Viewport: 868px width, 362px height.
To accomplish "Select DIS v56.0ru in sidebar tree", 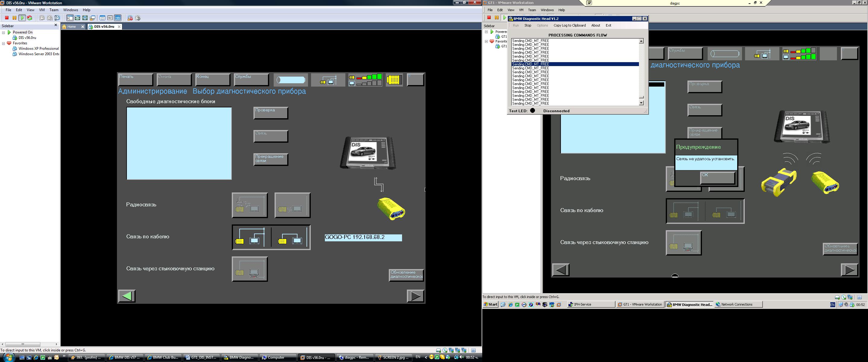I will click(x=27, y=38).
